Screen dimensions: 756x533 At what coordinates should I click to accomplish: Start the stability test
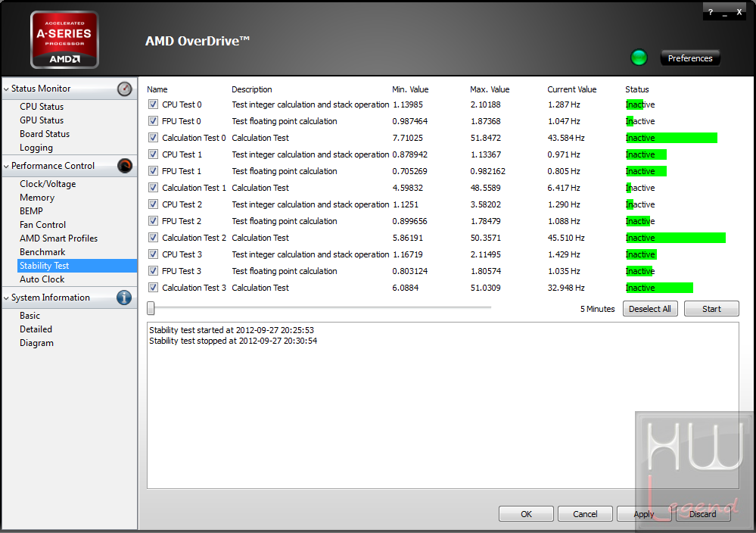(711, 309)
